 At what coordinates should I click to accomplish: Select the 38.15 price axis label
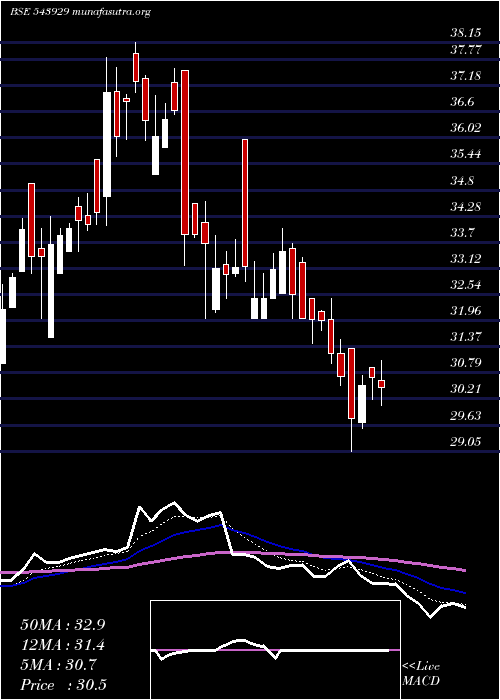tap(465, 33)
